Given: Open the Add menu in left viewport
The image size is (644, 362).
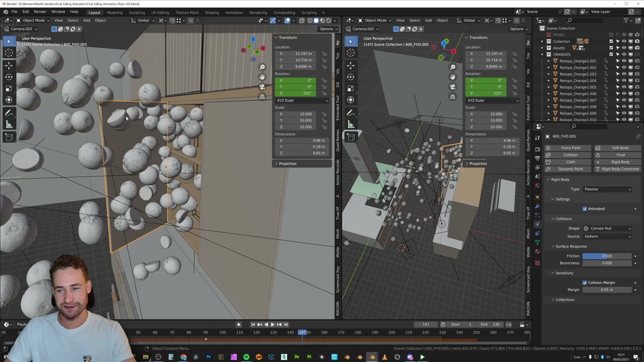Looking at the screenshot, I should click(x=87, y=20).
